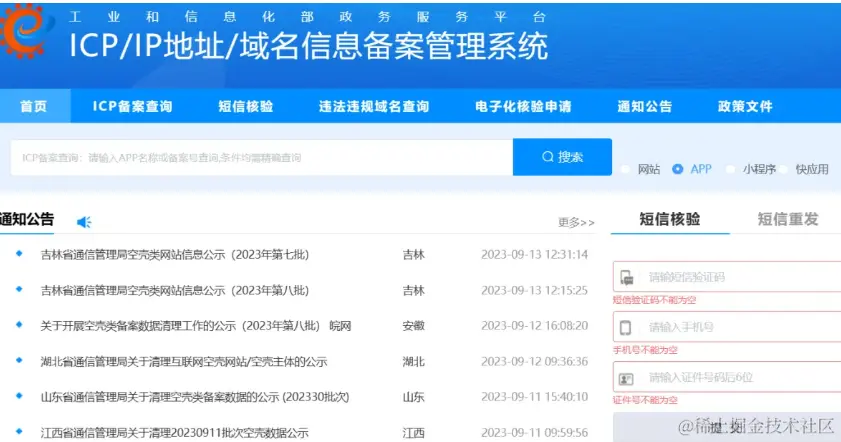Click the 请输入证件号码后6位 input field
Viewport: 841px width, 442px height.
[x=727, y=377]
